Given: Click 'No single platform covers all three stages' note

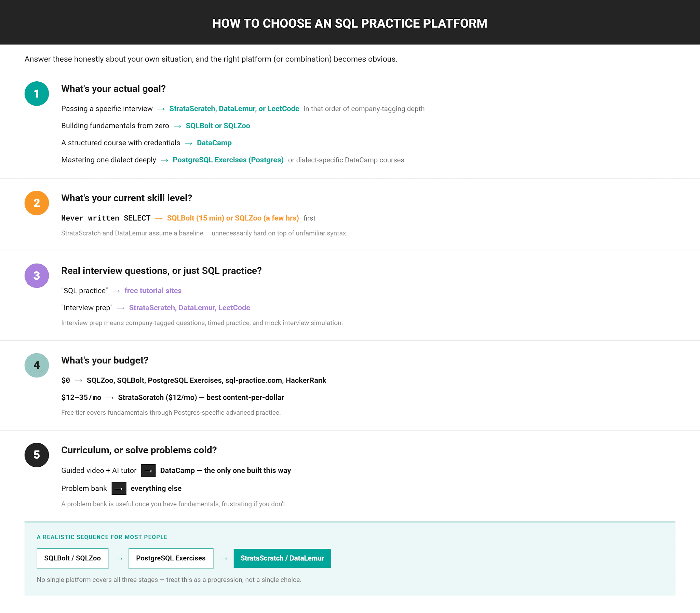Looking at the screenshot, I should (169, 580).
